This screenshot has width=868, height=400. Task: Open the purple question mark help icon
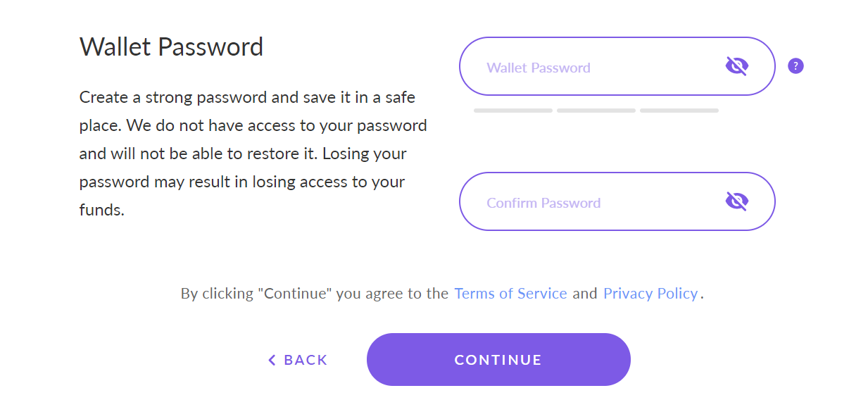[795, 66]
